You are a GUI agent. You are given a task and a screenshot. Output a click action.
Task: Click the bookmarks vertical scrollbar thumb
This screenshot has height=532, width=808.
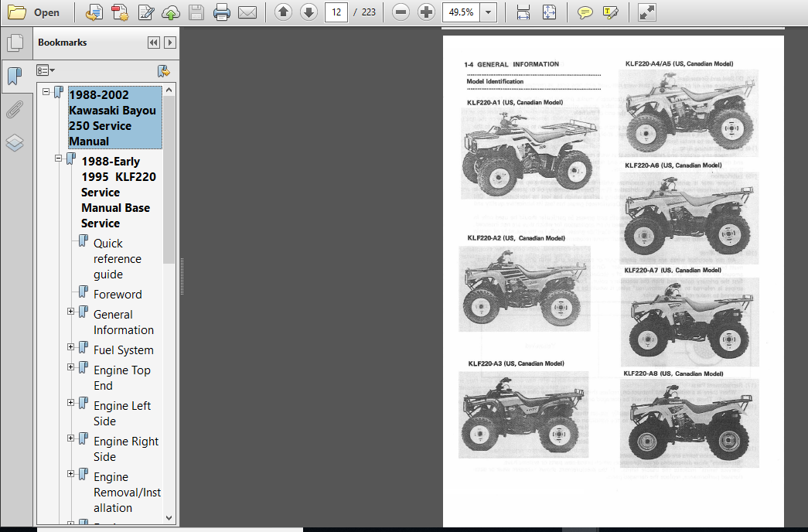(x=169, y=179)
